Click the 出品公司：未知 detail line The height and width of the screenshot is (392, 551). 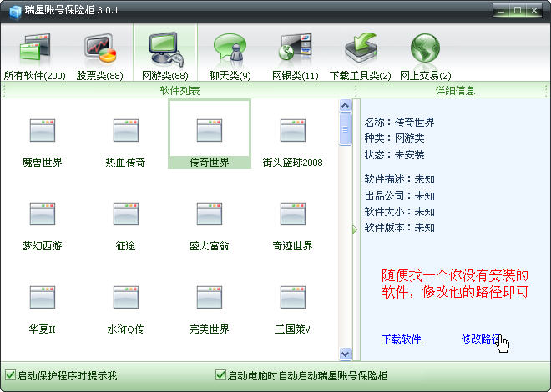pos(399,196)
